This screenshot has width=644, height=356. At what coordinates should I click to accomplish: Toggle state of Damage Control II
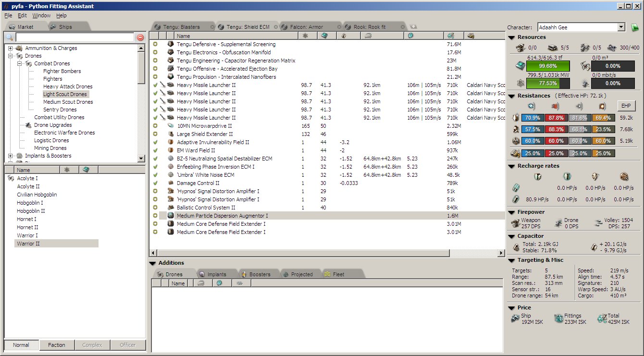[155, 183]
